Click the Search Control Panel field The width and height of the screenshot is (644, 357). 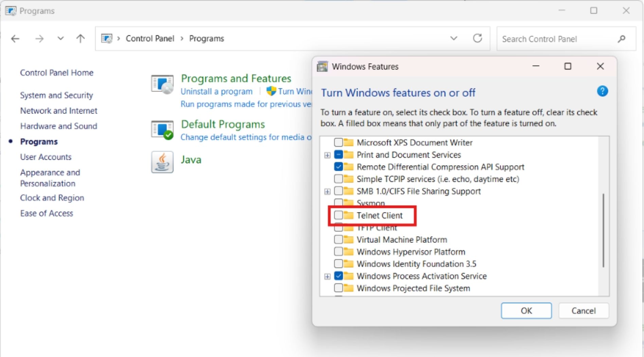(x=566, y=39)
